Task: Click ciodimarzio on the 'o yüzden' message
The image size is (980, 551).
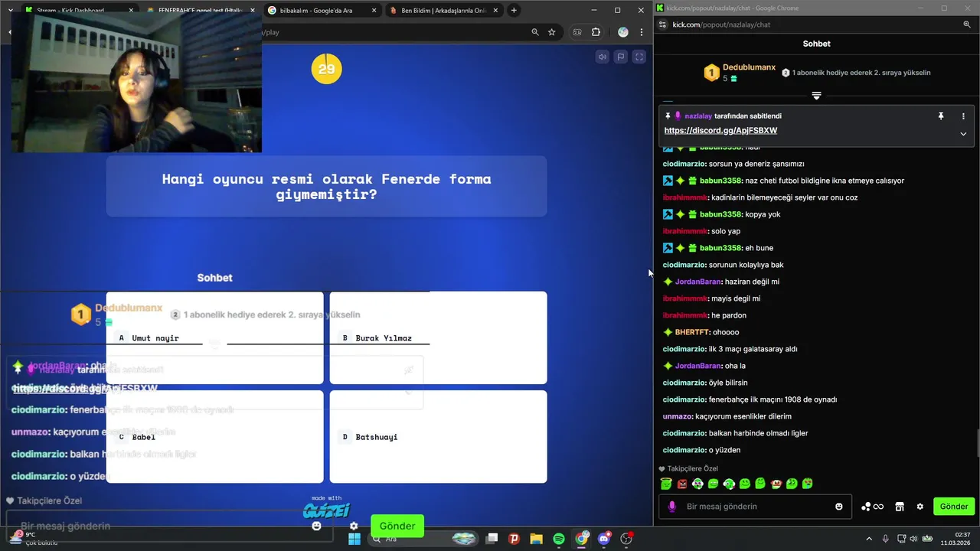Action: (684, 450)
